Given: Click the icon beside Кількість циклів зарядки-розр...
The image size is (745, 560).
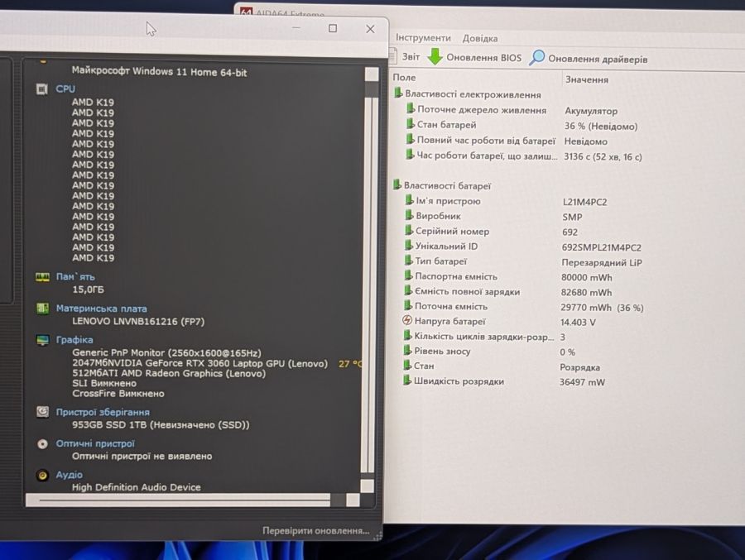Looking at the screenshot, I should (x=407, y=335).
